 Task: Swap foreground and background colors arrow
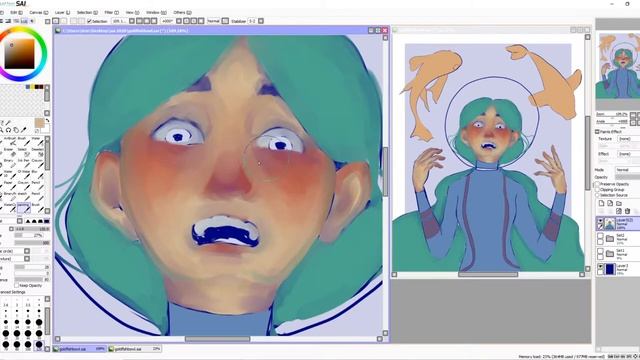click(x=47, y=120)
